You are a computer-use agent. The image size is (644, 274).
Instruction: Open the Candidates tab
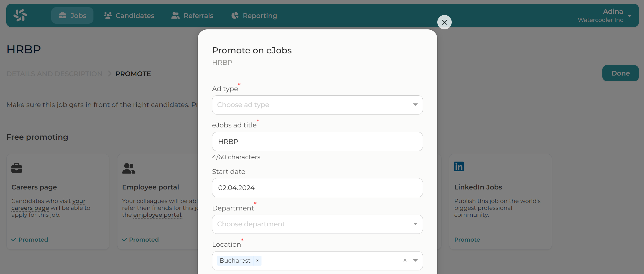click(129, 16)
